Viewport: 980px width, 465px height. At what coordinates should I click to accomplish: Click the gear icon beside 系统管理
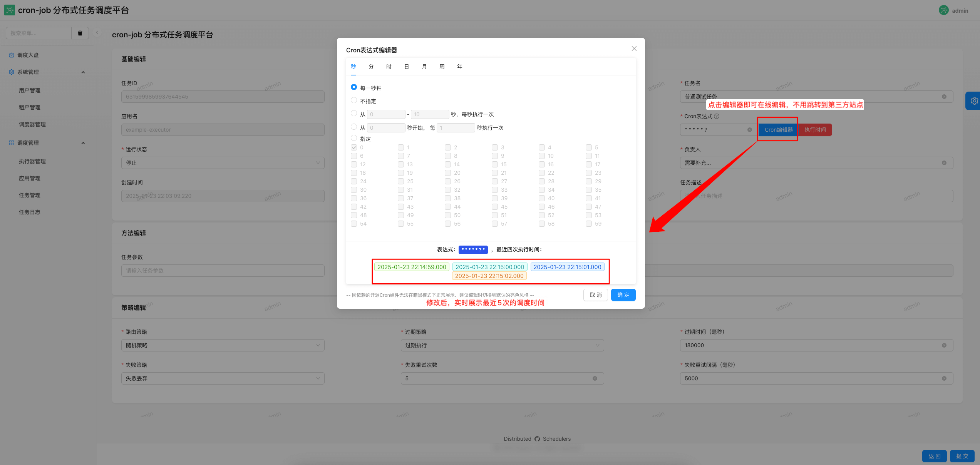[x=12, y=72]
